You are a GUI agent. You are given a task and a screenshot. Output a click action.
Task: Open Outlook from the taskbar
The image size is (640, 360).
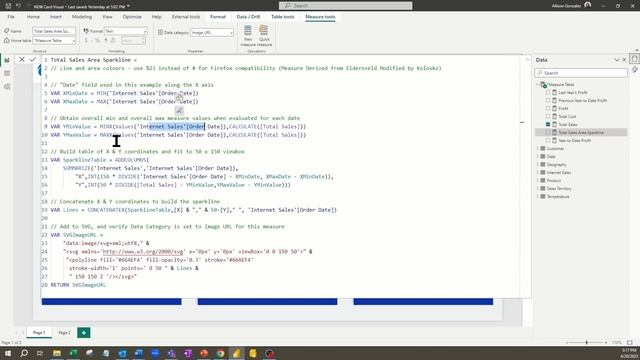[122, 353]
